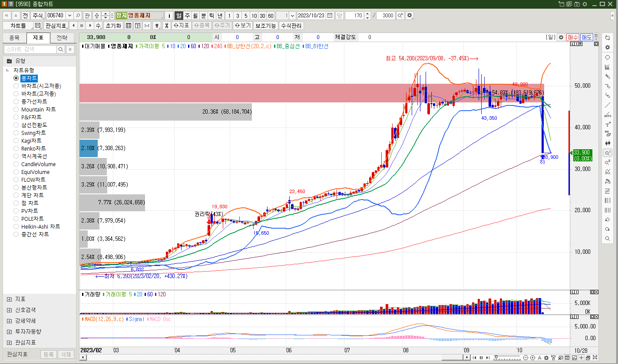The image size is (618, 364).
Task: Click the scissors cut icon in toolbar
Action: point(166,26)
